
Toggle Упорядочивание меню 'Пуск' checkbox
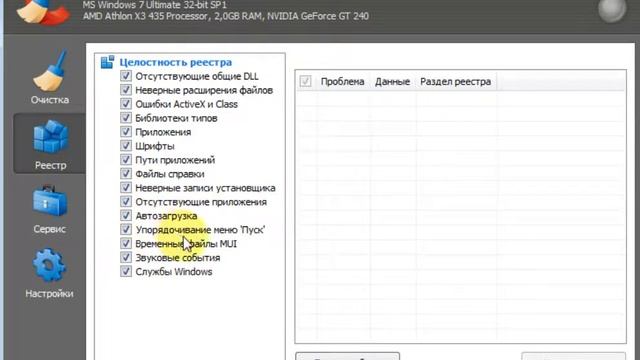tap(126, 229)
